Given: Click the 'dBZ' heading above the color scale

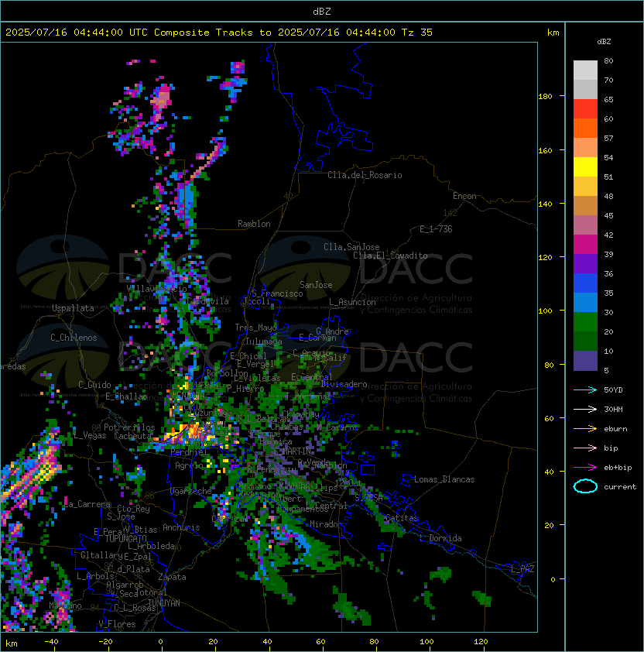Looking at the screenshot, I should pyautogui.click(x=604, y=42).
